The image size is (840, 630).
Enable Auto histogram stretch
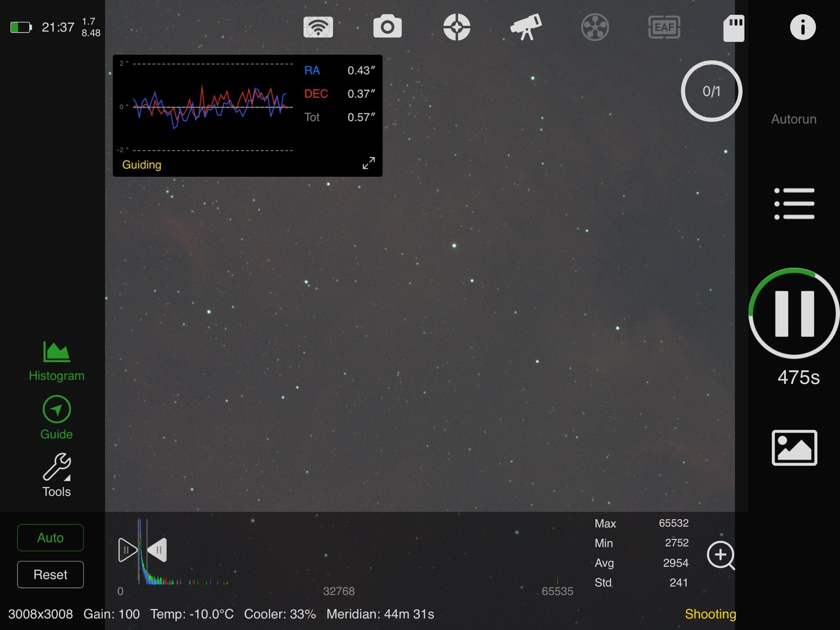click(50, 538)
